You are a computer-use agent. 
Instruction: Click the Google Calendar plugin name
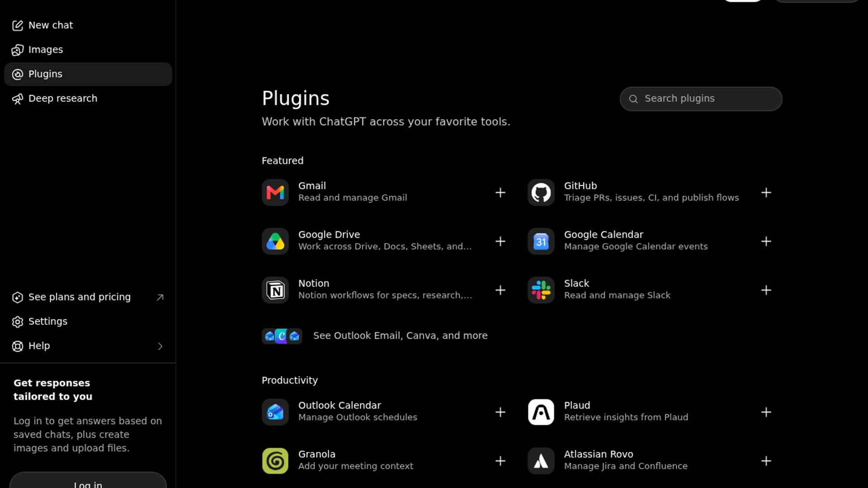click(x=604, y=235)
